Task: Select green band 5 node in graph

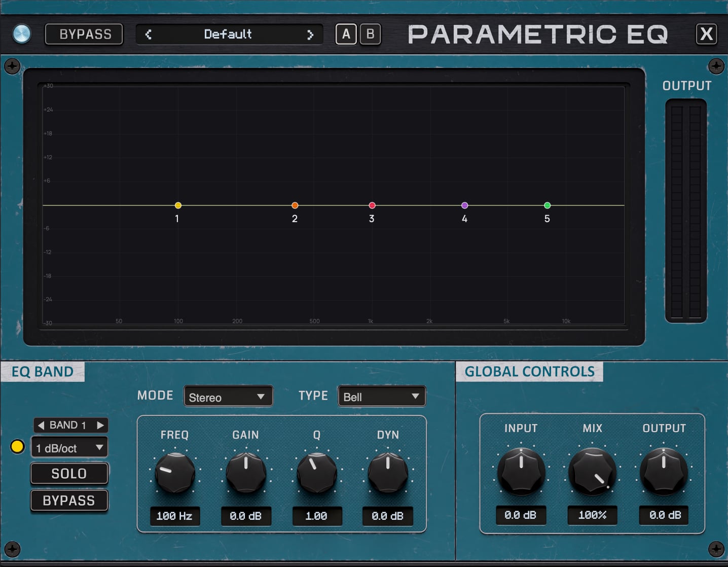Action: coord(548,205)
